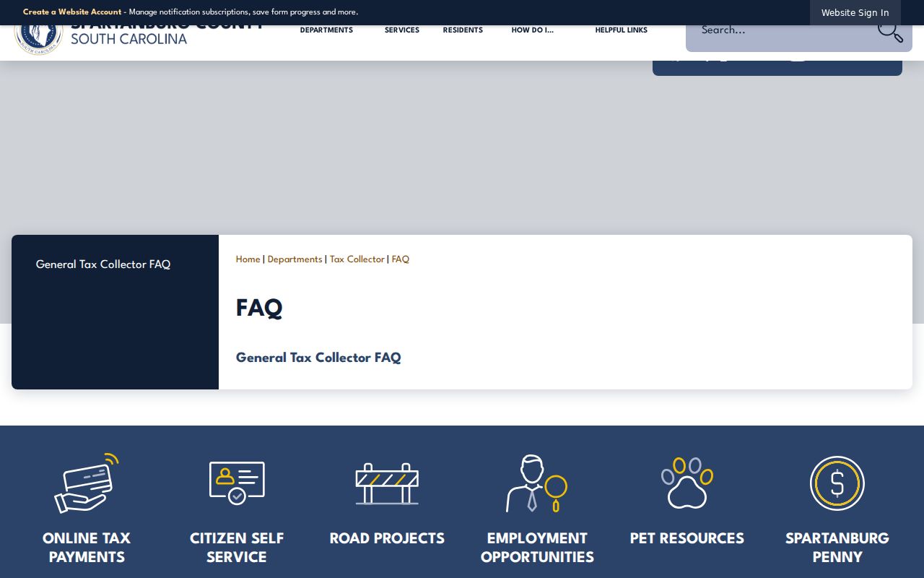The width and height of the screenshot is (924, 578).
Task: Select General Tax Collector FAQ in sidebar
Action: coord(103,264)
